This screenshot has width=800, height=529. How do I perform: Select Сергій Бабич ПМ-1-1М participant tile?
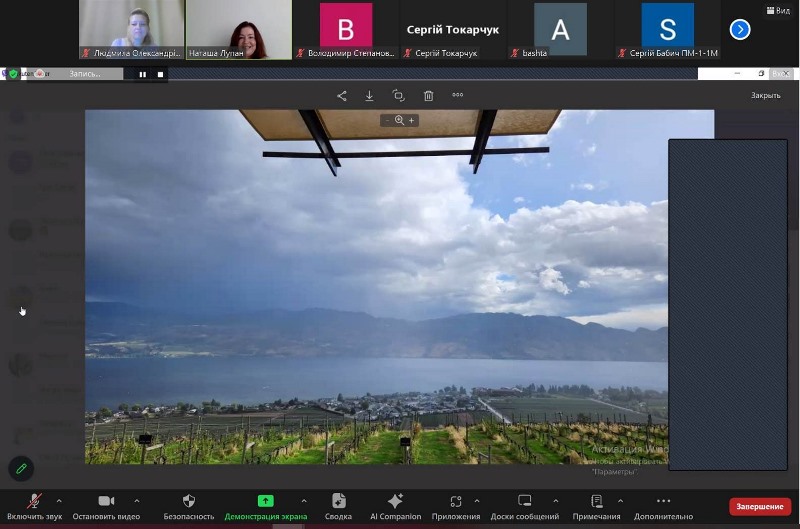coord(667,30)
